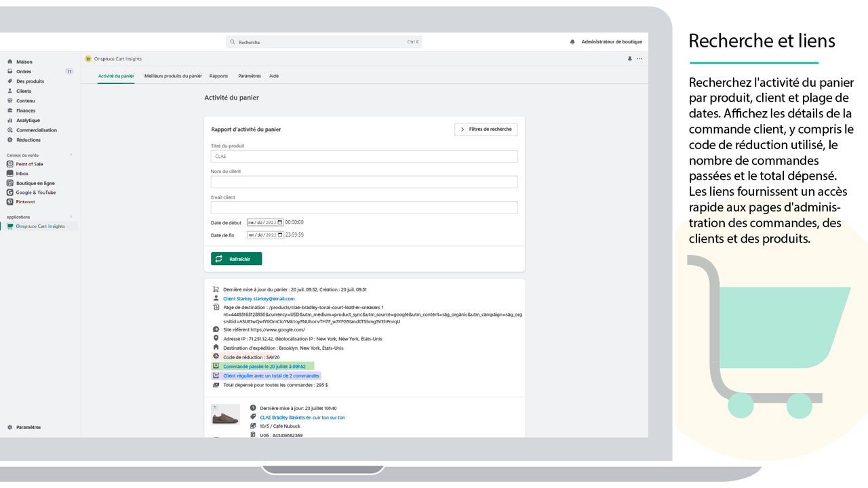This screenshot has height=488, width=868.
Task: Click the notification bell icon
Action: click(572, 42)
